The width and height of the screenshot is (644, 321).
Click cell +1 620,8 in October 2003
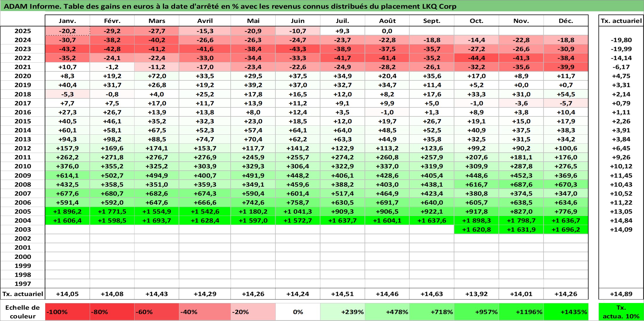476,230
